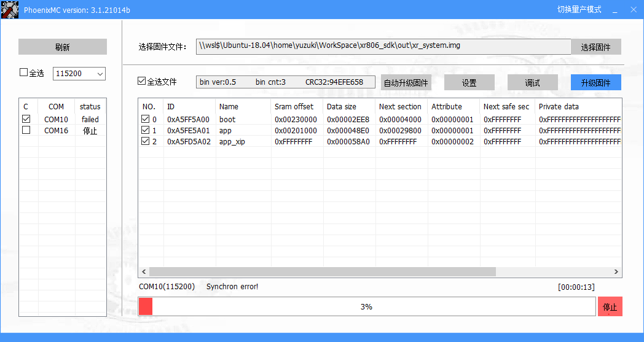Click the Private data column header
Image resolution: width=644 pixels, height=342 pixels.
point(578,107)
